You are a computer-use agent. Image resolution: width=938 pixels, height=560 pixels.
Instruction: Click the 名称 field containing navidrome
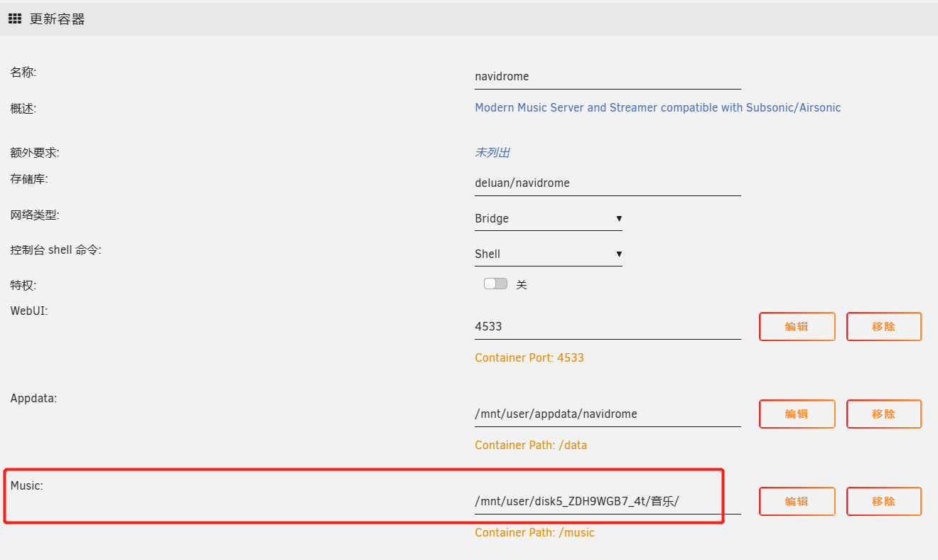607,77
